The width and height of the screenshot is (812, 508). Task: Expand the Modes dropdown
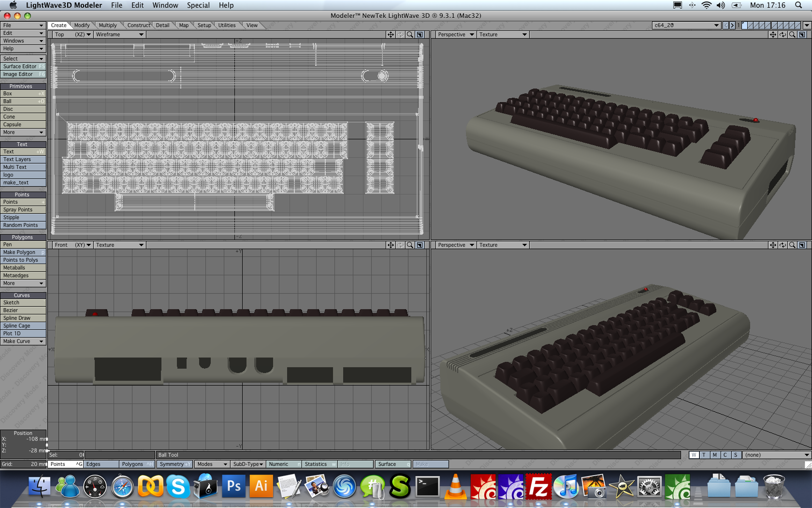212,464
